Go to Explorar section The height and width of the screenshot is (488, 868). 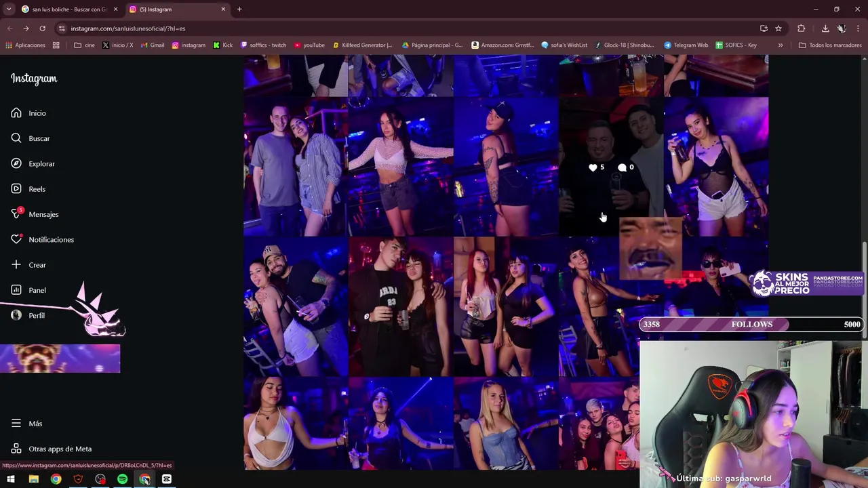click(33, 163)
